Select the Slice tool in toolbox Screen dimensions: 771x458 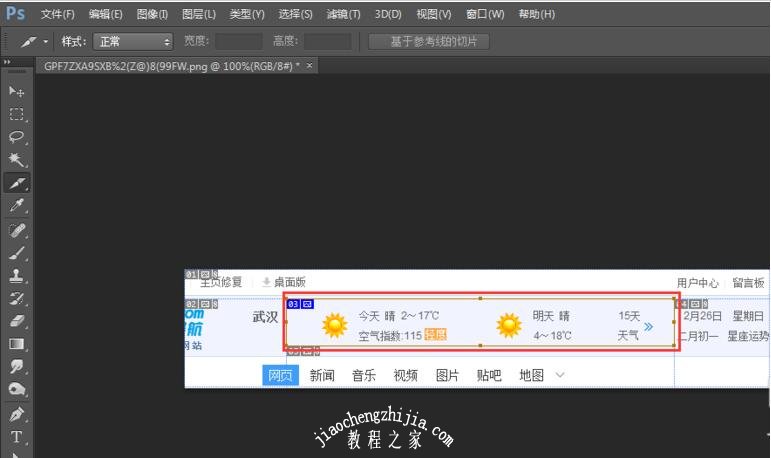point(16,183)
